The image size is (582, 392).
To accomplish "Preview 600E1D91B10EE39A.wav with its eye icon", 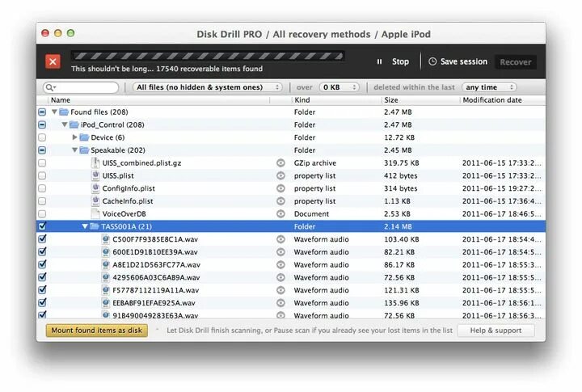I will 280,251.
